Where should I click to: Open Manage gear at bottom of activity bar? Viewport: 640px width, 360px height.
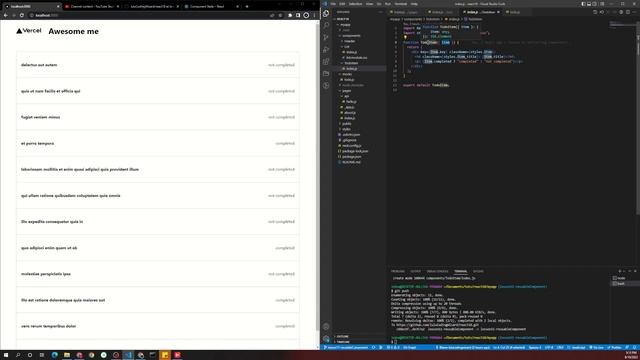pyautogui.click(x=326, y=338)
